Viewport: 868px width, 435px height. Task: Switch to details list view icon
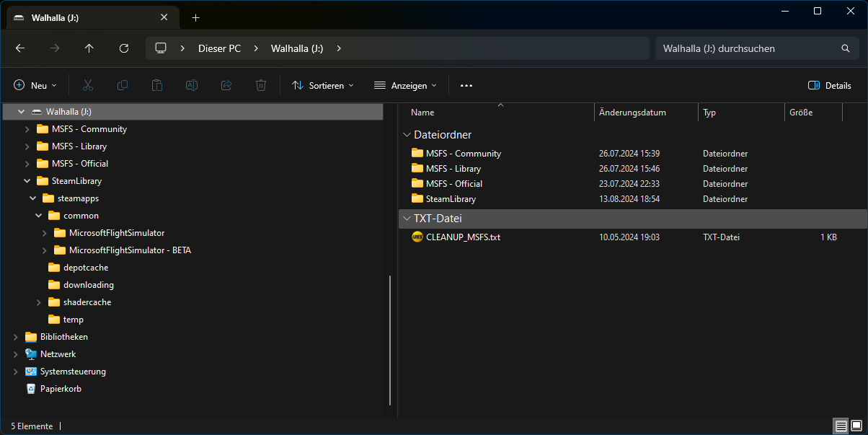pyautogui.click(x=841, y=426)
